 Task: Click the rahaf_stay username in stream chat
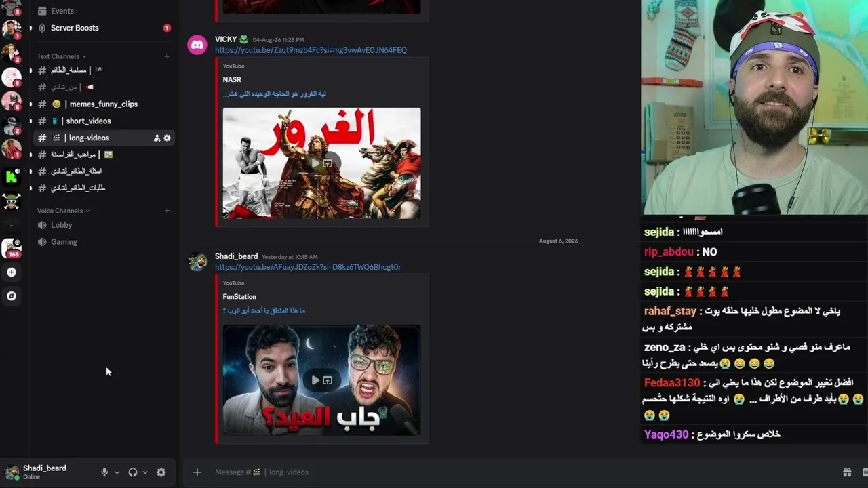click(x=670, y=312)
